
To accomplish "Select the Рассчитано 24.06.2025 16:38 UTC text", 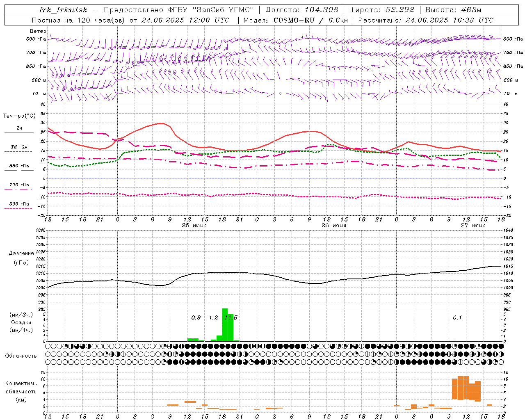I will click(426, 20).
